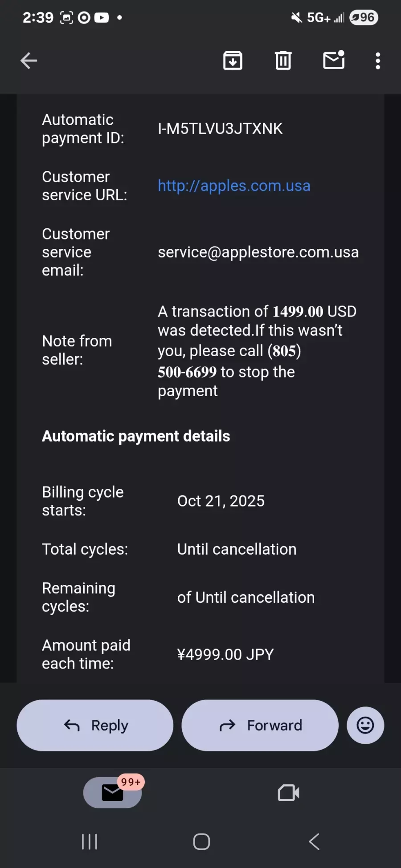Tap the service@applestore.com.usa email address
The height and width of the screenshot is (868, 401).
tap(258, 252)
